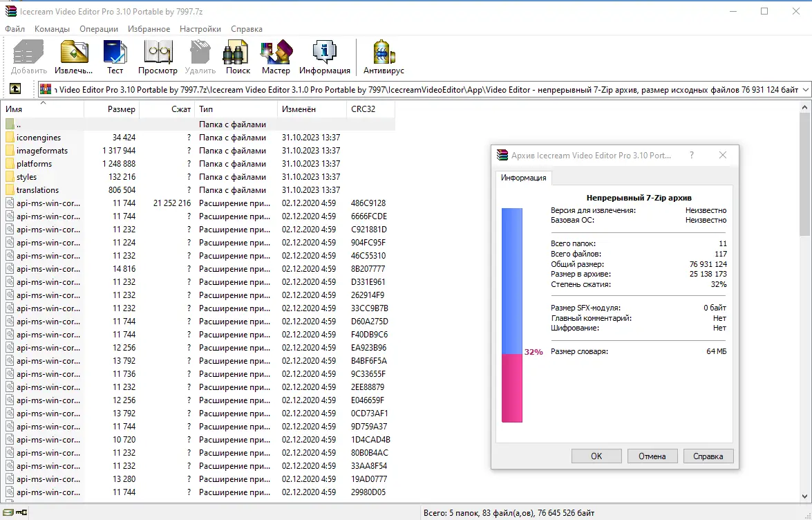The image size is (812, 520).
Task: Click the scrollbar up arrow
Action: pyautogui.click(x=804, y=107)
